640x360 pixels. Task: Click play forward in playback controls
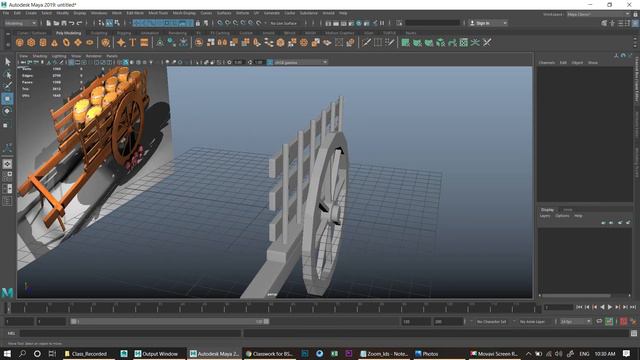pos(610,307)
